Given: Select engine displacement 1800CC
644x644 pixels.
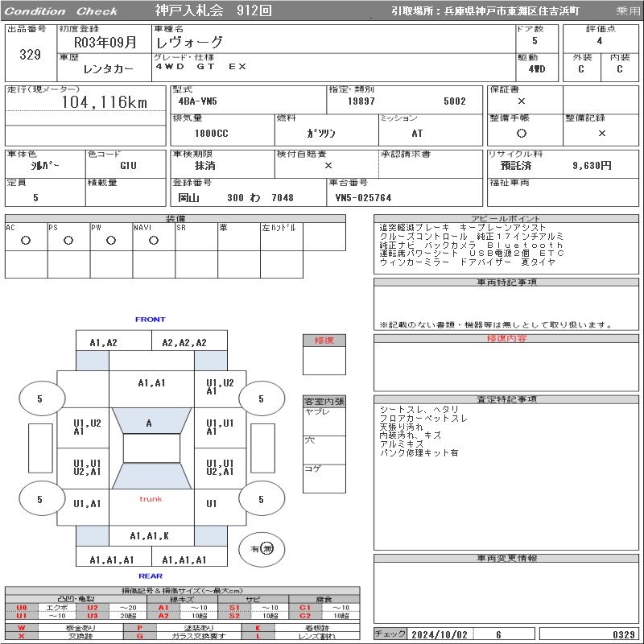Looking at the screenshot, I should [212, 134].
